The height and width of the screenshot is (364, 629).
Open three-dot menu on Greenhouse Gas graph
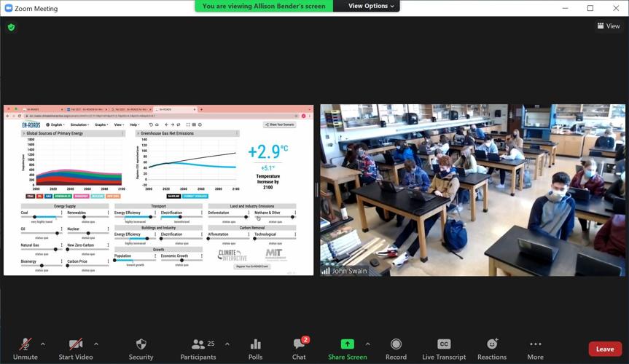(237, 133)
